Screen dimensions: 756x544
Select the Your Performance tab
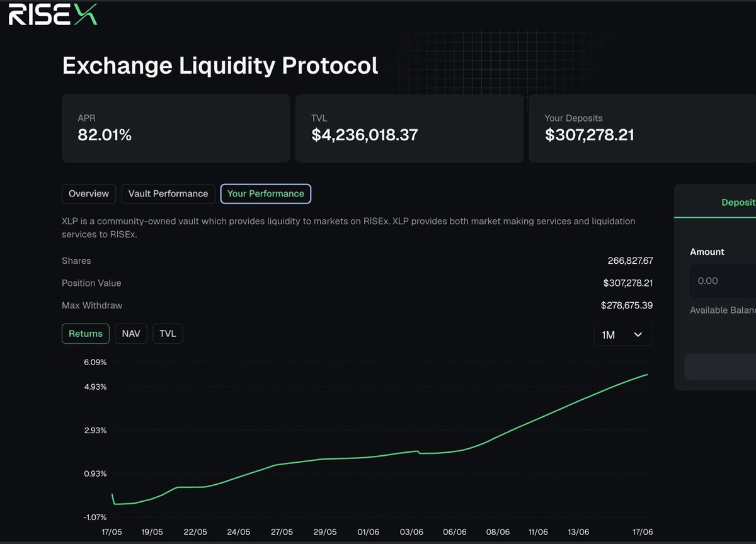(x=266, y=194)
